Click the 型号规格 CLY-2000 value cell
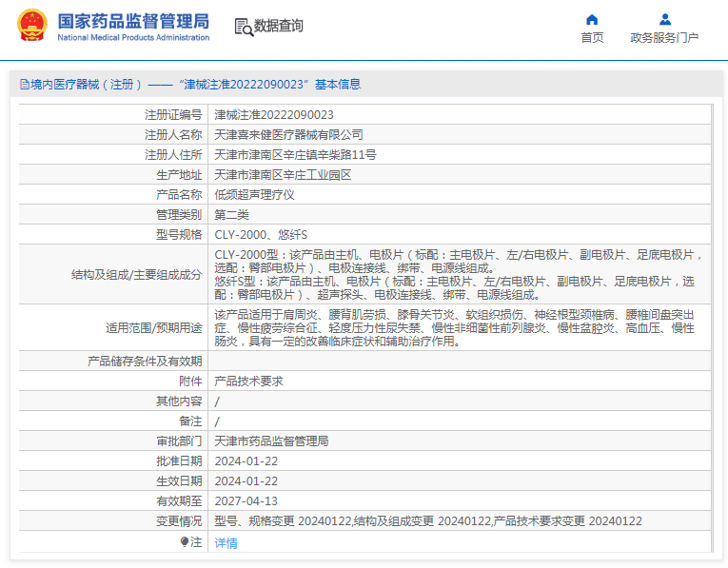Screen dimensions: 728x568 coord(460,235)
